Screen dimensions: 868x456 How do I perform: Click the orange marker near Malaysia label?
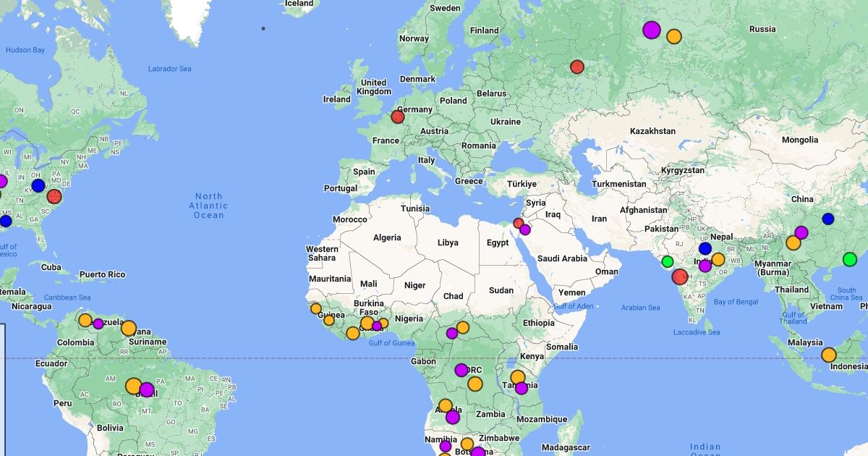[x=829, y=355]
